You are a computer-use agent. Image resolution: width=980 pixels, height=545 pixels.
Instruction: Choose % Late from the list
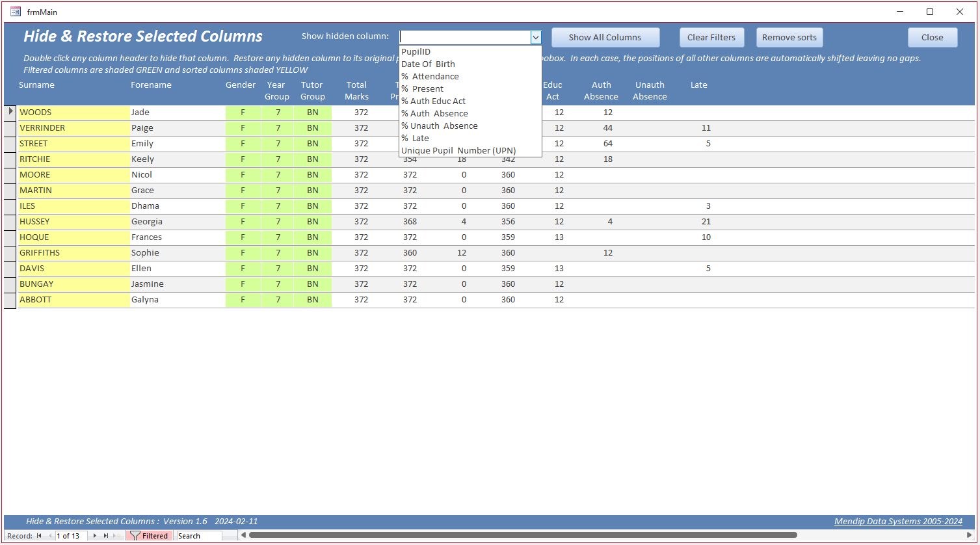click(x=470, y=139)
